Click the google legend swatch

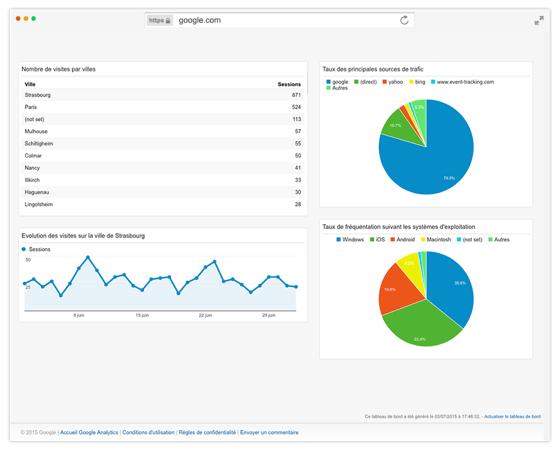coord(328,82)
